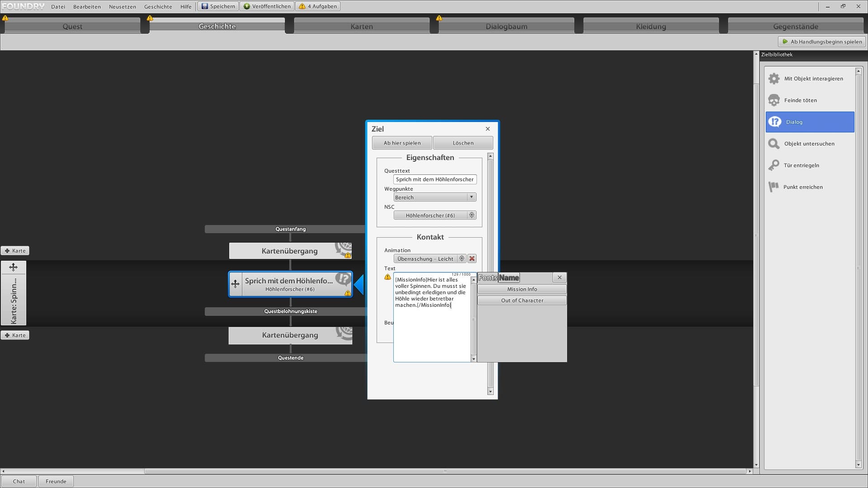Click the warning icon next to Text field
Image resolution: width=868 pixels, height=488 pixels.
click(x=387, y=277)
